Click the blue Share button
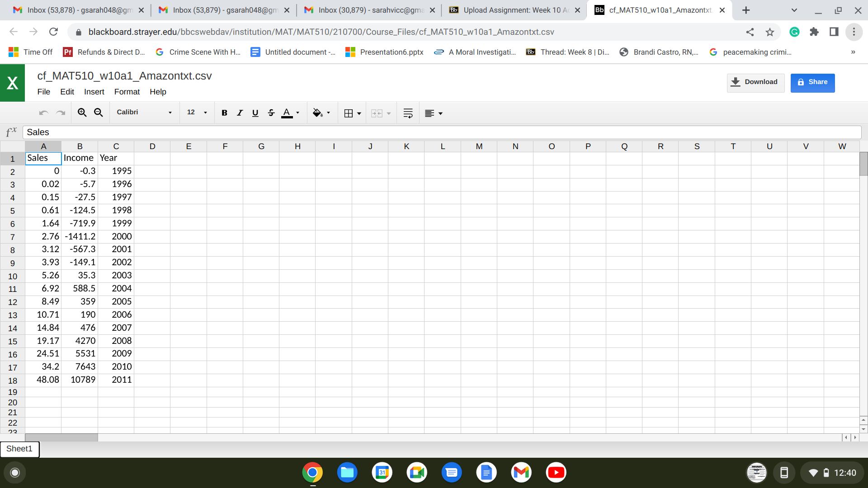 click(x=812, y=82)
